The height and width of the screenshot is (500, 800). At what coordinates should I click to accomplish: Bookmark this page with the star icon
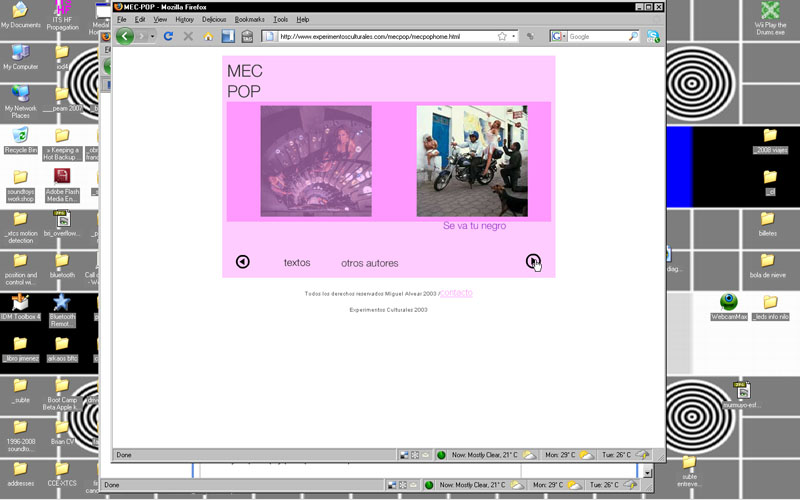[x=502, y=37]
